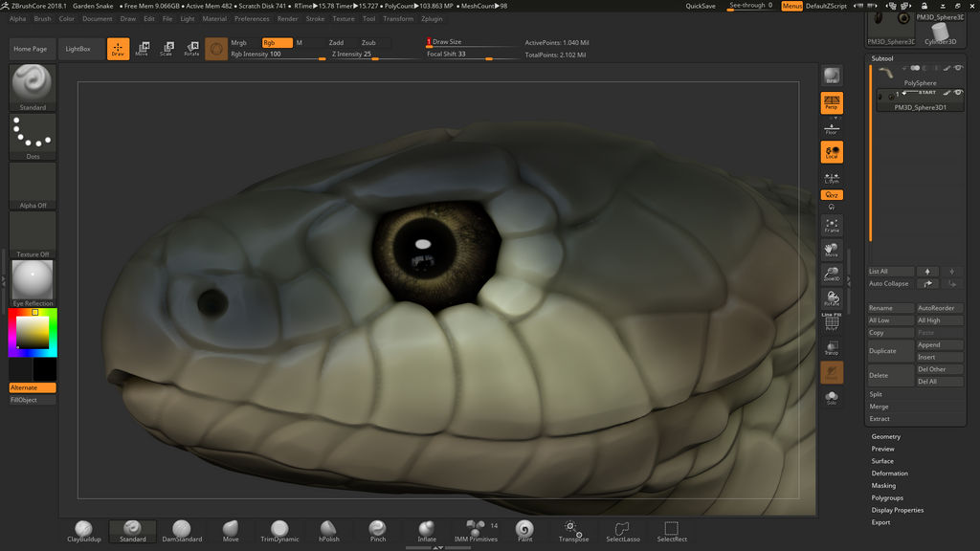Click the Zoom3D navigation button

coord(832,274)
